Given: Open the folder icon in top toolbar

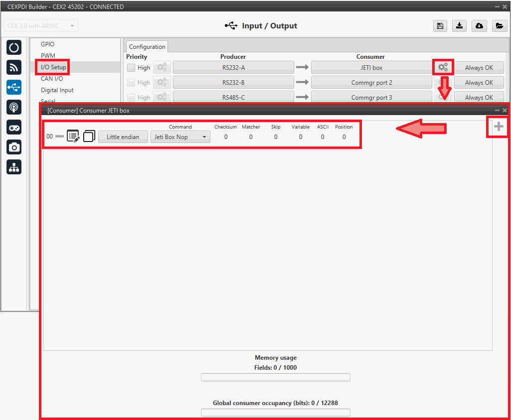Looking at the screenshot, I should pos(499,26).
